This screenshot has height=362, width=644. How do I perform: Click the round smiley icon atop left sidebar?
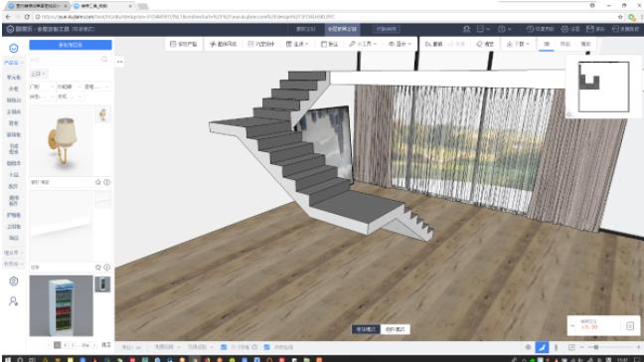point(14,48)
